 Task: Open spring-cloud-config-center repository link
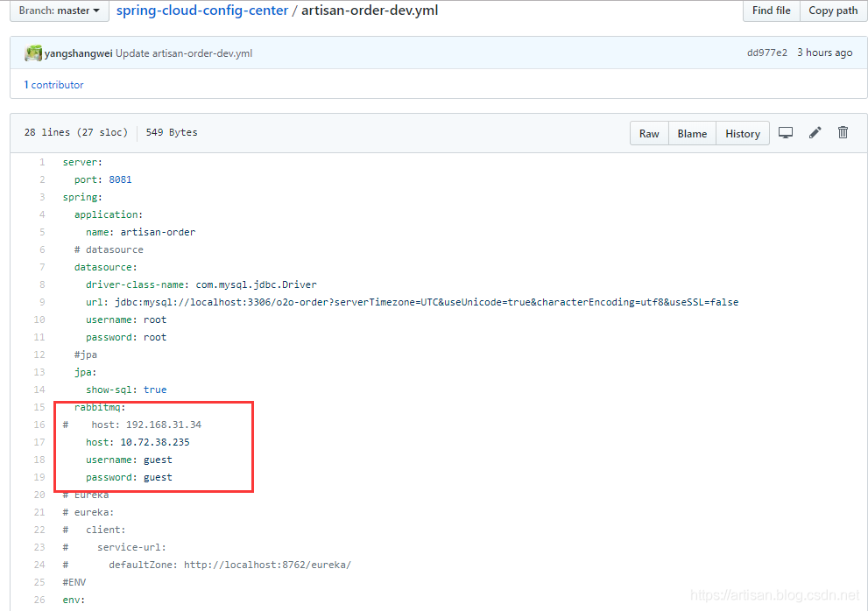point(202,11)
